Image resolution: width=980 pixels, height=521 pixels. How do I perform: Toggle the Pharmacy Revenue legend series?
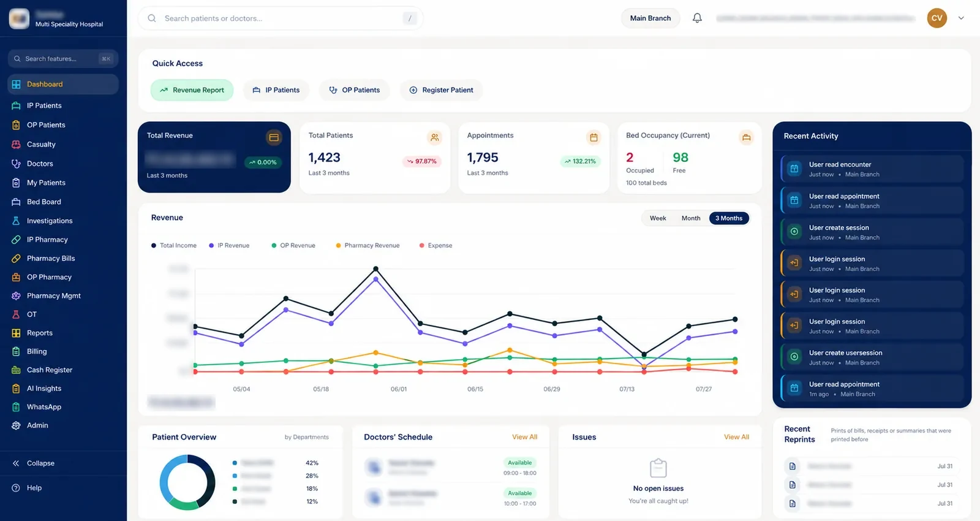click(367, 245)
